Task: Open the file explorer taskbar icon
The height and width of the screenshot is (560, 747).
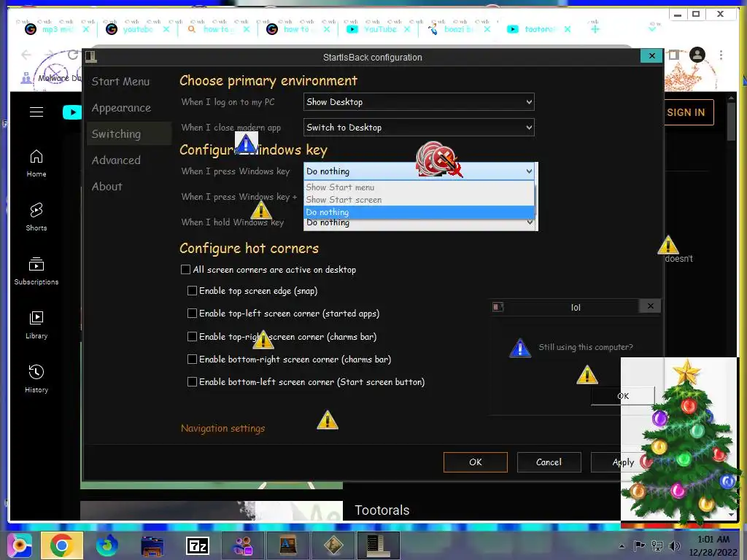Action: pos(152,545)
